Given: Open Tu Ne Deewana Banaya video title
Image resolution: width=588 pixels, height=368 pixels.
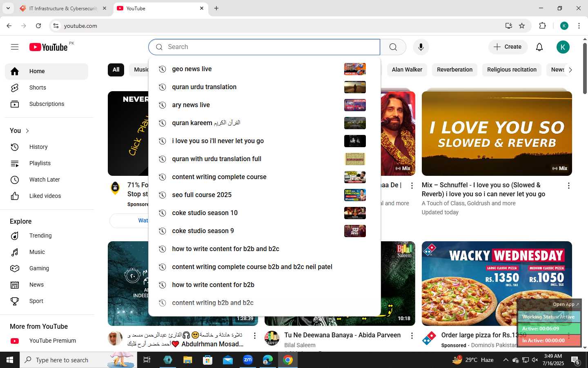Looking at the screenshot, I should 342,335.
